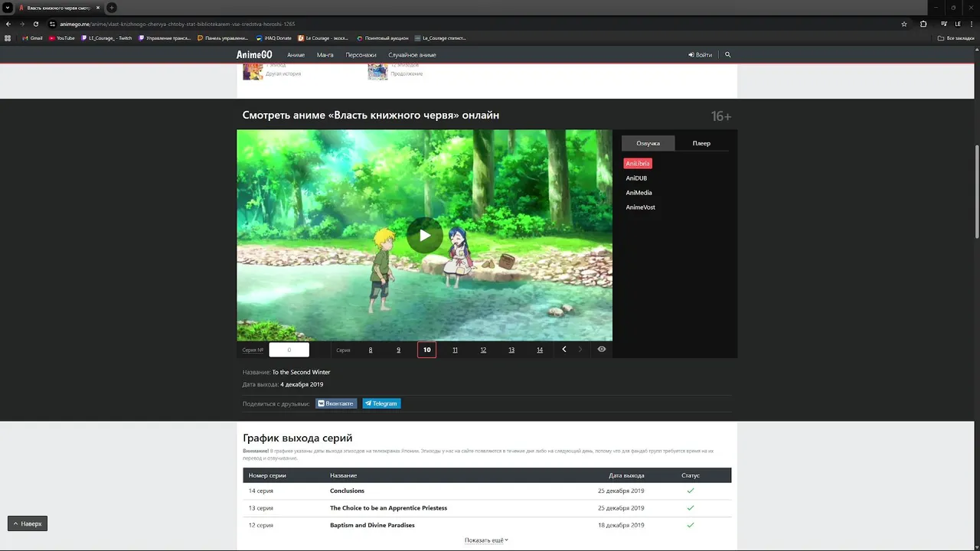Share via Telegram button
The height and width of the screenshot is (551, 980).
pos(381,403)
